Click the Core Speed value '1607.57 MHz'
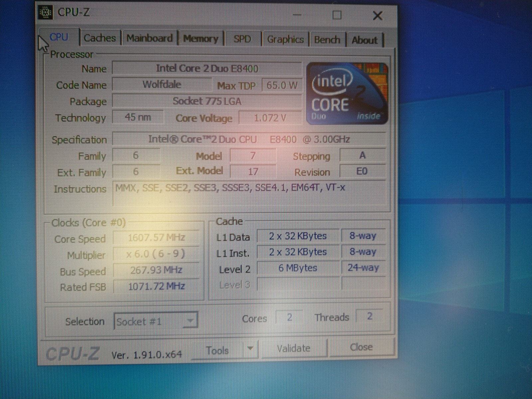Viewport: 532px width, 399px height. 156,237
